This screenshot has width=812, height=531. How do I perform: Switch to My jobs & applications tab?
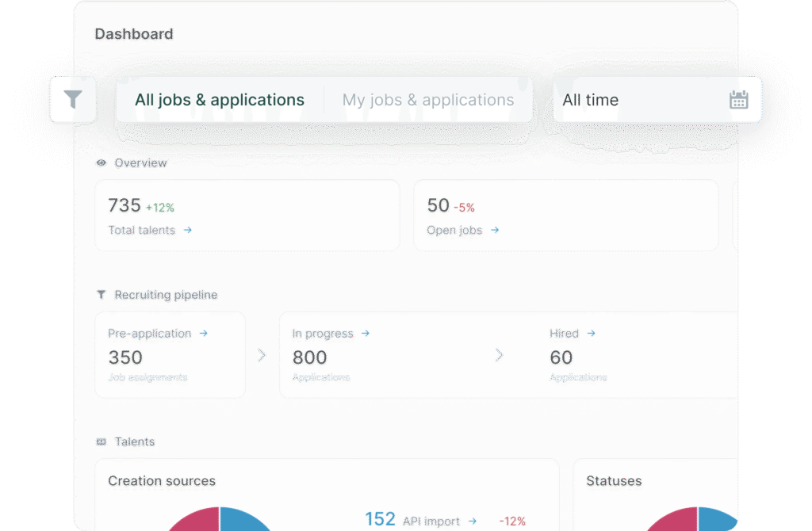pyautogui.click(x=428, y=99)
